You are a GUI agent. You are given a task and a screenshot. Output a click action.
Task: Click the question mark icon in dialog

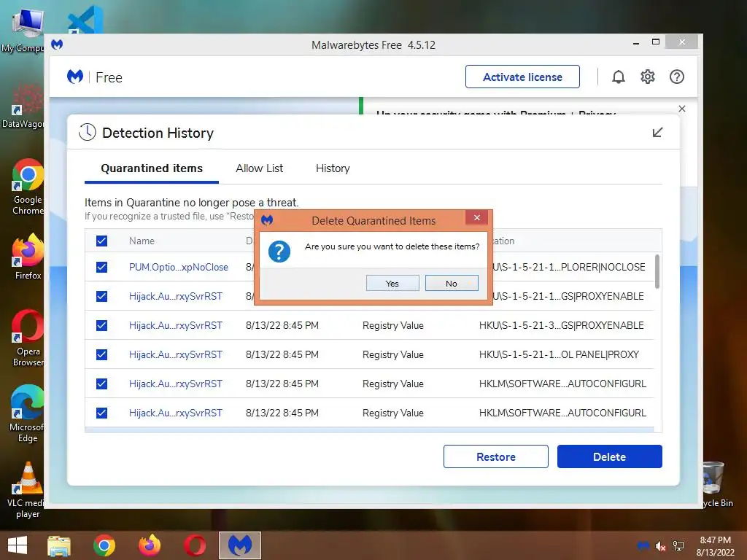click(279, 251)
